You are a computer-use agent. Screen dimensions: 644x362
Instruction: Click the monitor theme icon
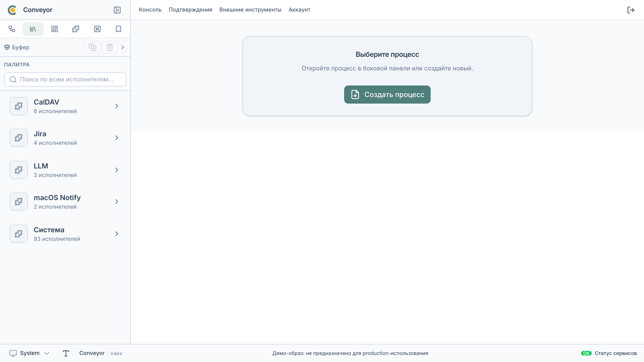pos(13,353)
